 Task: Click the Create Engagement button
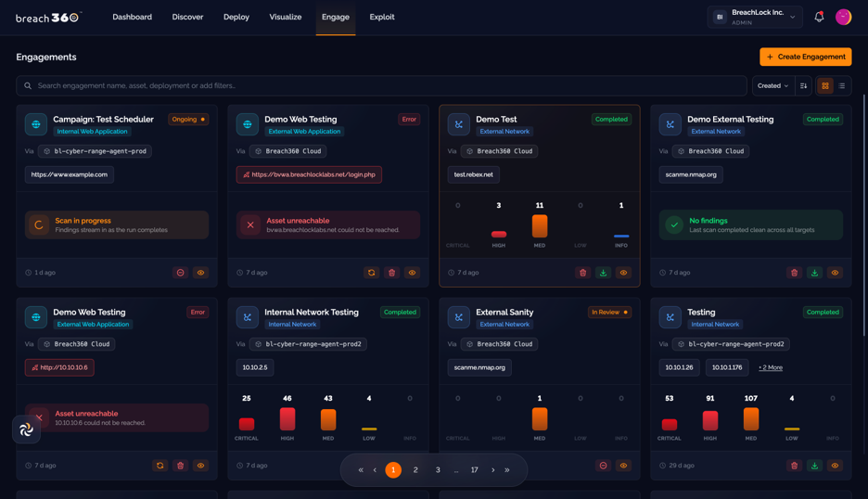coord(806,57)
